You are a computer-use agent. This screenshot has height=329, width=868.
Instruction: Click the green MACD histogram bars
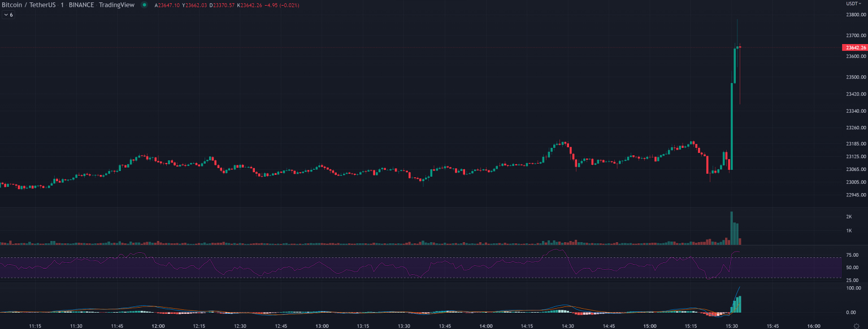737,305
